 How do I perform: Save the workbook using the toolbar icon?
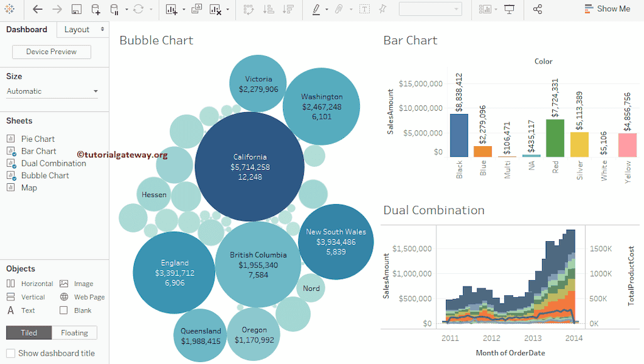[x=76, y=9]
